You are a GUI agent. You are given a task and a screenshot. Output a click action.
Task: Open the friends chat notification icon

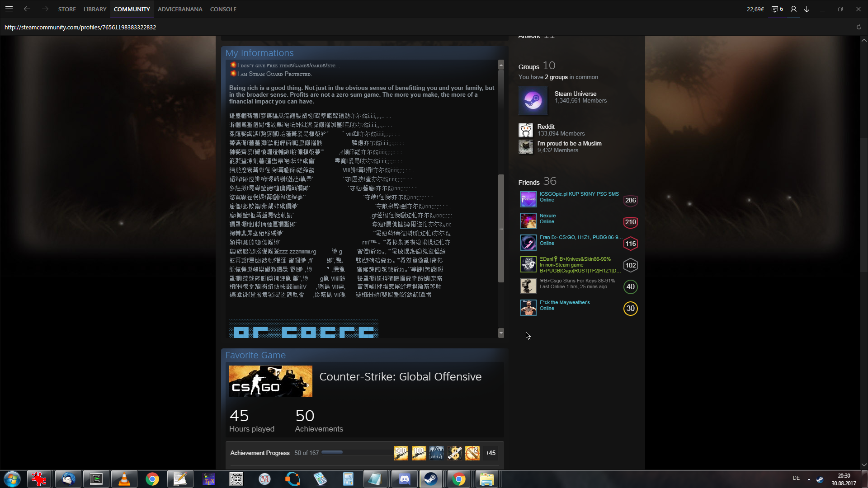(777, 9)
